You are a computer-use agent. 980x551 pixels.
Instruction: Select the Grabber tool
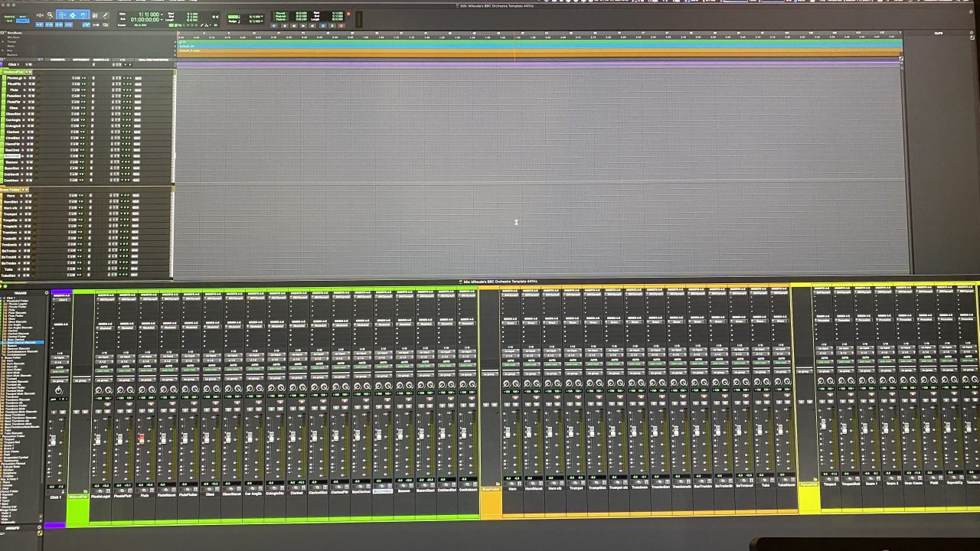(83, 15)
